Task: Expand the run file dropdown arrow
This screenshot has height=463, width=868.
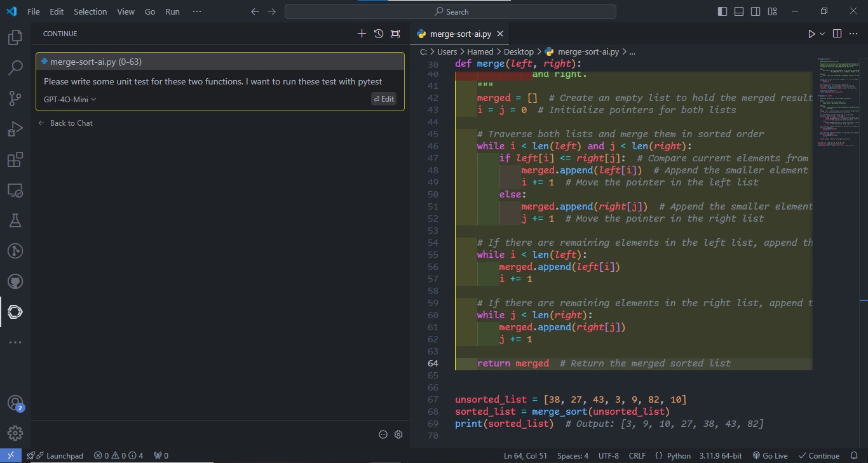Action: pos(822,34)
